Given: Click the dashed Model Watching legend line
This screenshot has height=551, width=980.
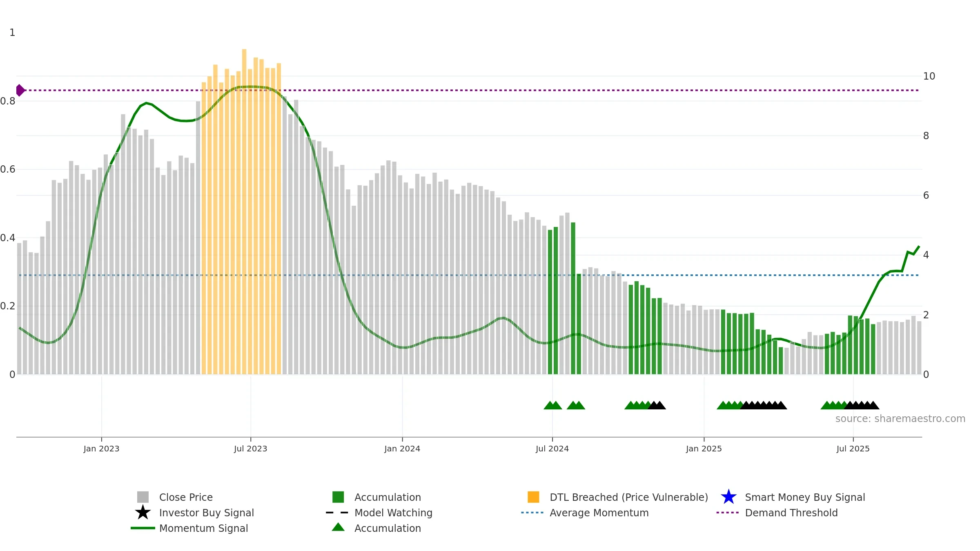Looking at the screenshot, I should (x=337, y=513).
